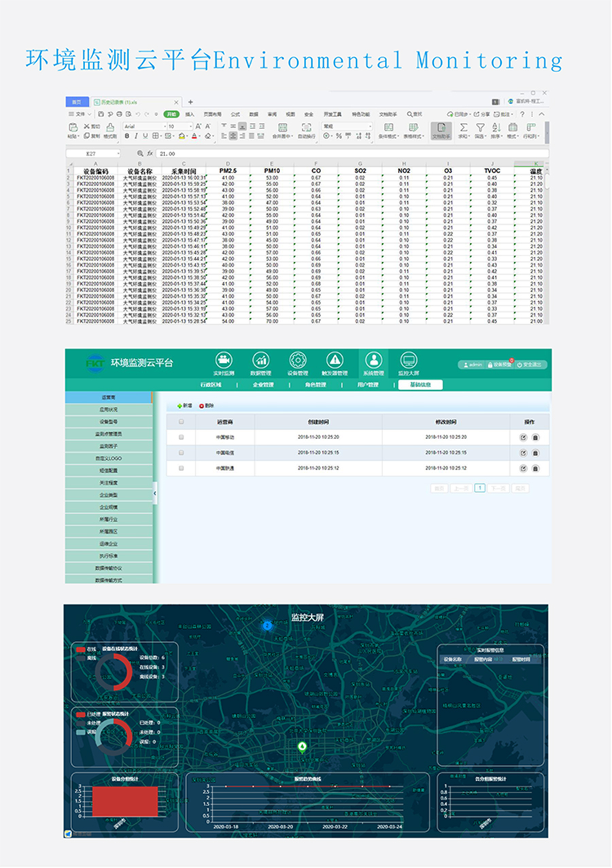This screenshot has width=612, height=868.
Task: Click the grey 未处理 legend swatch
Action: (80, 723)
